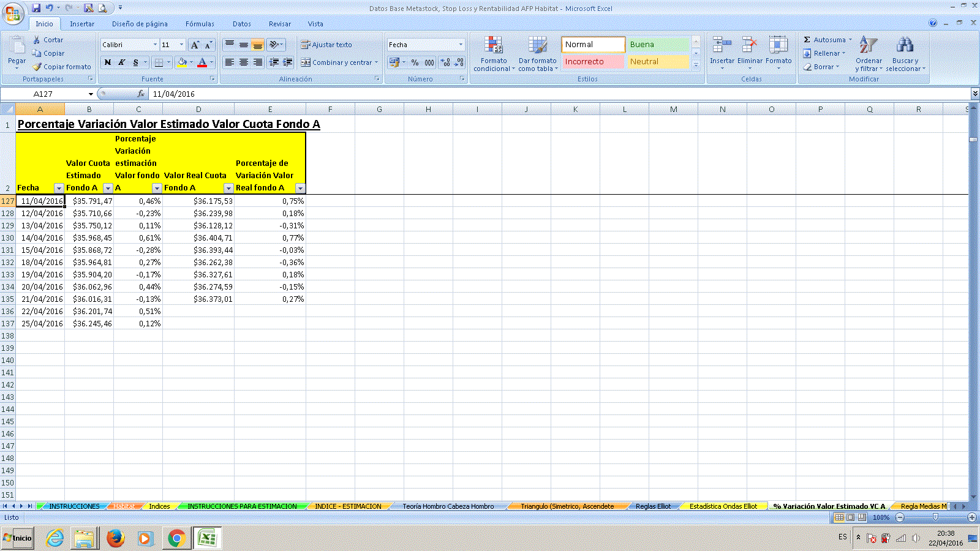Open the number format Fecha dropdown

pos(461,45)
